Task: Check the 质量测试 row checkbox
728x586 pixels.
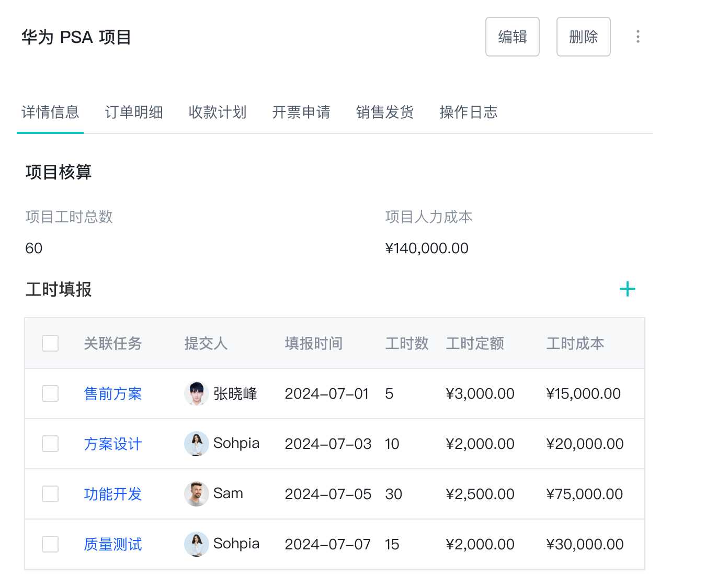Action: click(x=50, y=544)
